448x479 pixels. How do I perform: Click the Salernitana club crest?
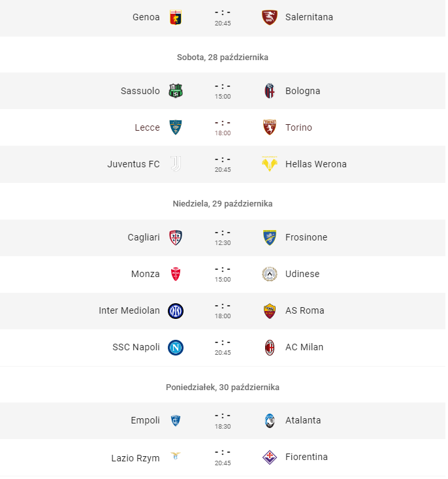[x=271, y=18]
